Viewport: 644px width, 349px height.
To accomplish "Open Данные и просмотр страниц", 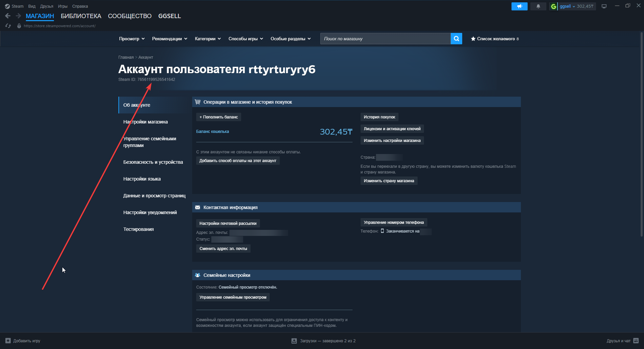I will click(x=155, y=196).
